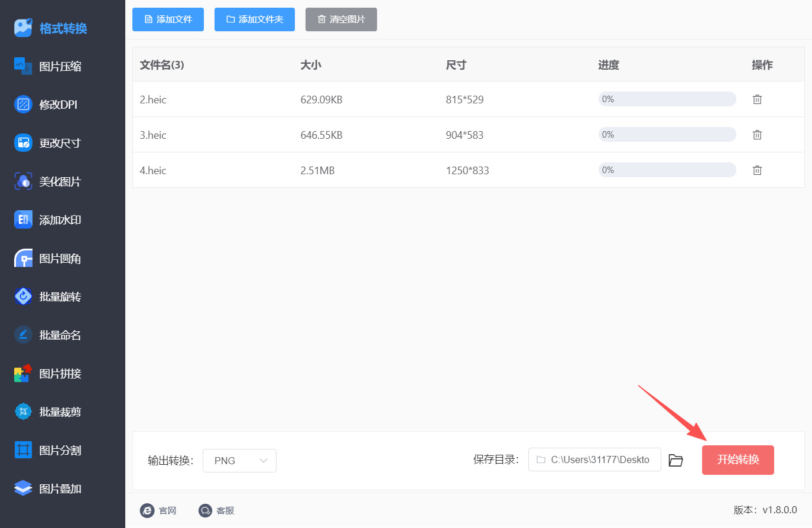Open the 更改尺寸 tool icon
This screenshot has width=812, height=528.
point(23,143)
